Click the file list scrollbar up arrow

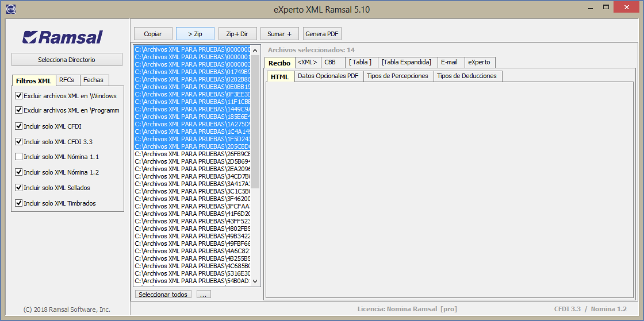[255, 51]
